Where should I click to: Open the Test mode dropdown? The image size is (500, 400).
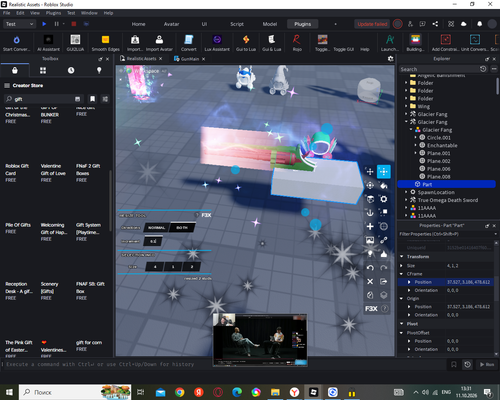tap(19, 24)
